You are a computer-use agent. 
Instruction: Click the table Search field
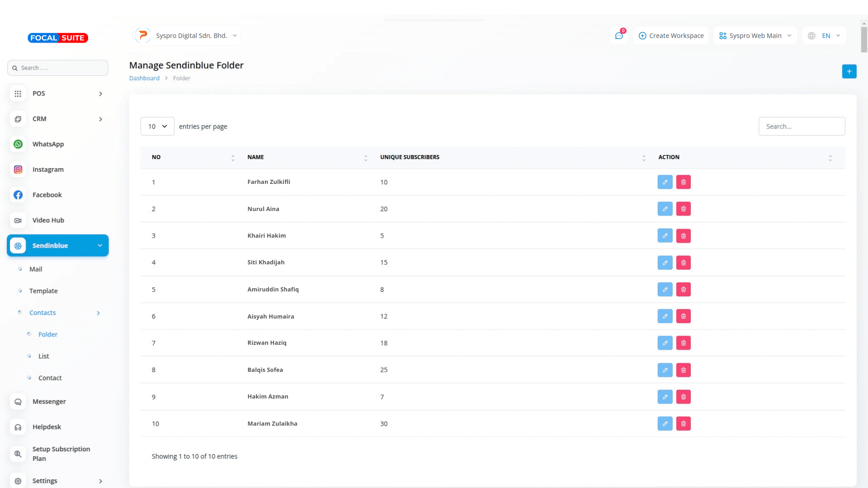(802, 127)
